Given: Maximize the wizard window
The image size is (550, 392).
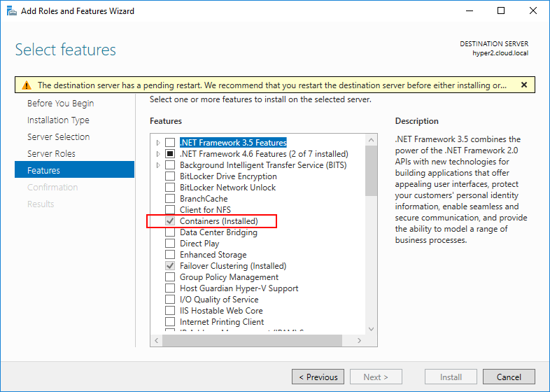Looking at the screenshot, I should pyautogui.click(x=501, y=10).
